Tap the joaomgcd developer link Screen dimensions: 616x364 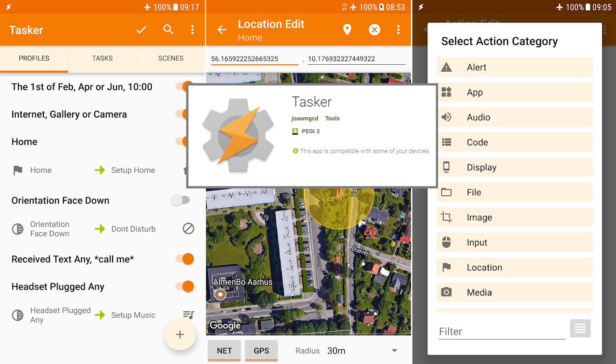click(x=305, y=118)
